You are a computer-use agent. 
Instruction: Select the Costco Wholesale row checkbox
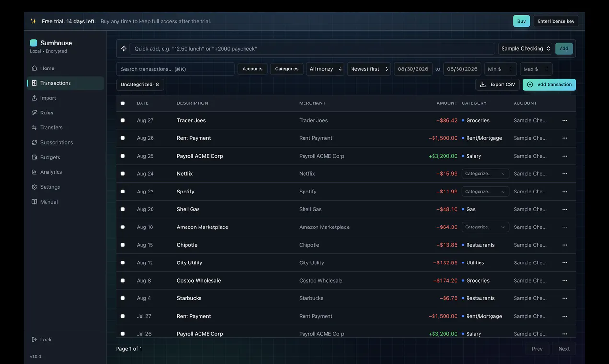pos(123,280)
